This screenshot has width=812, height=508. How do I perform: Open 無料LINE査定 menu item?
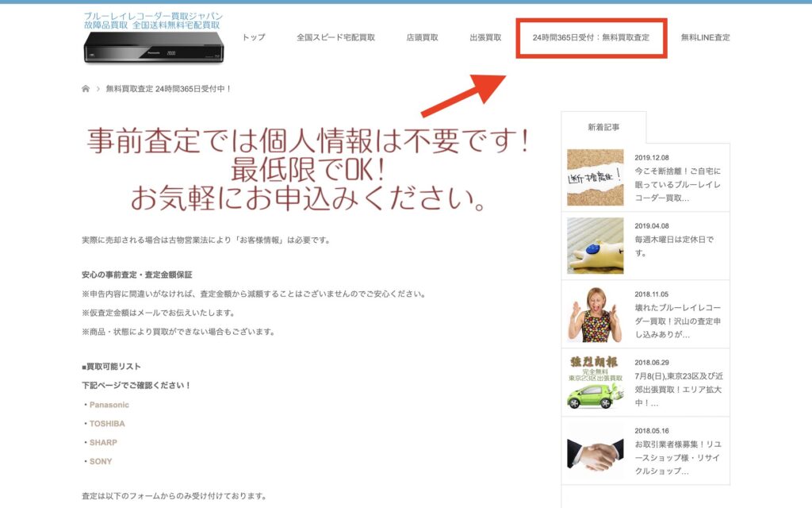[705, 37]
